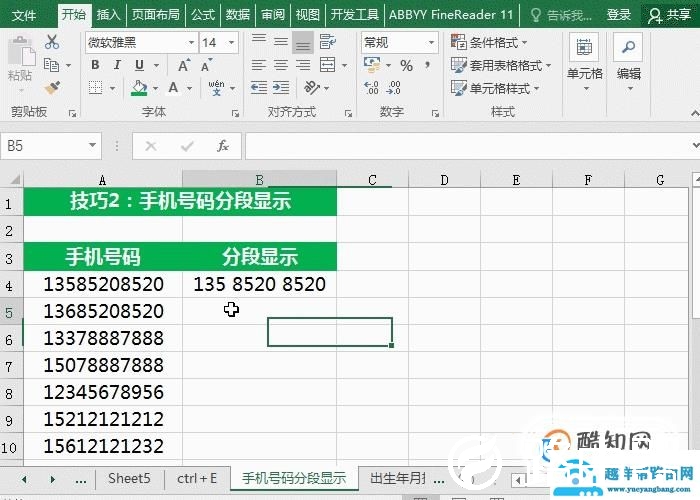
Task: Switch to Sheet5 worksheet tab
Action: pos(129,478)
